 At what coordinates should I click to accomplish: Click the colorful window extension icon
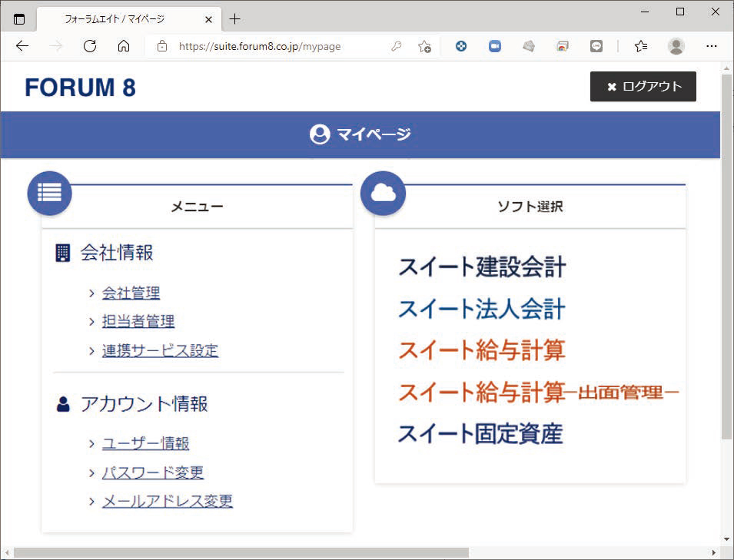coord(563,46)
